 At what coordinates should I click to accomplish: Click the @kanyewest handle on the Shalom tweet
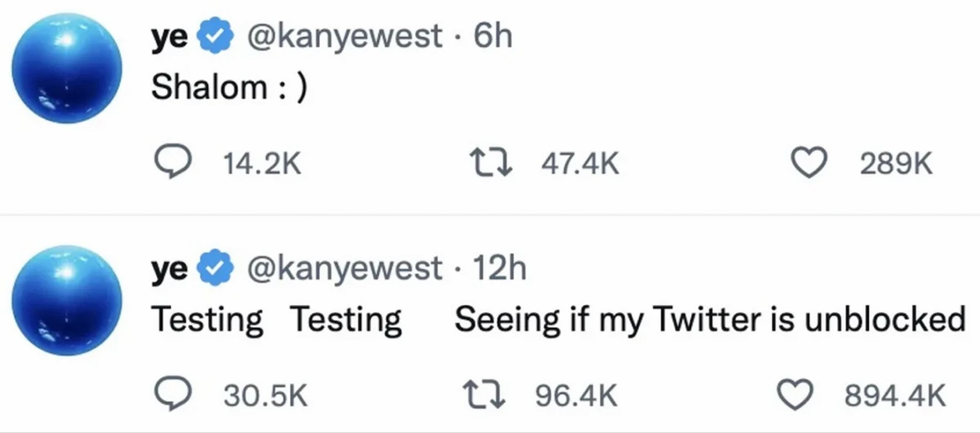[x=344, y=36]
